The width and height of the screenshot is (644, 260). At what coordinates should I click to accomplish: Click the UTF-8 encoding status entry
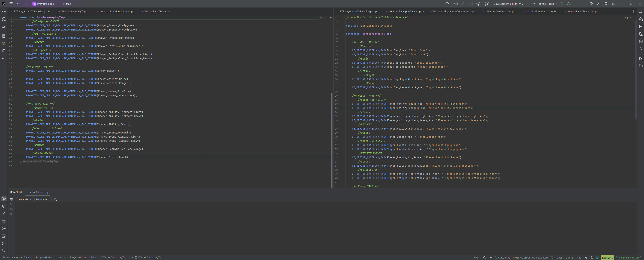tap(569, 258)
